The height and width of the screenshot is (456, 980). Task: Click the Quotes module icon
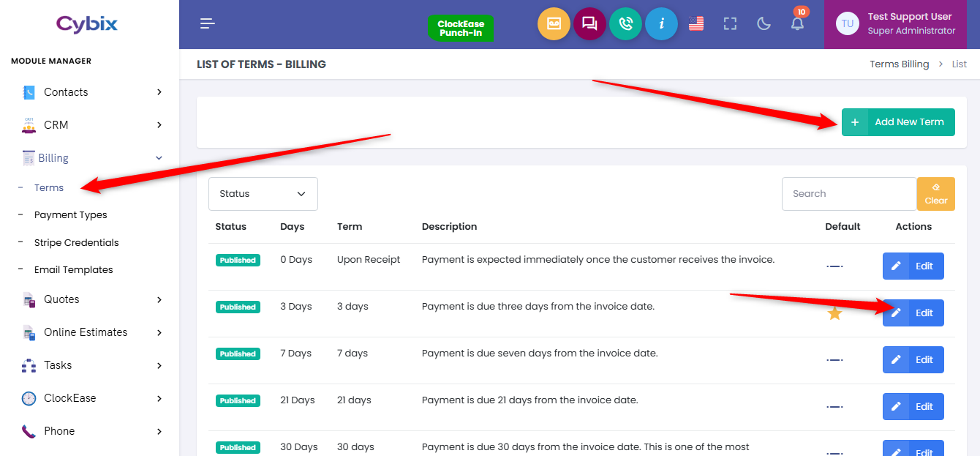29,299
